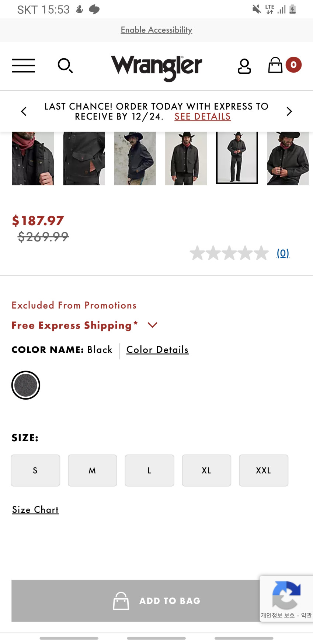Open the Size Chart link
Image resolution: width=313 pixels, height=644 pixels.
click(35, 509)
